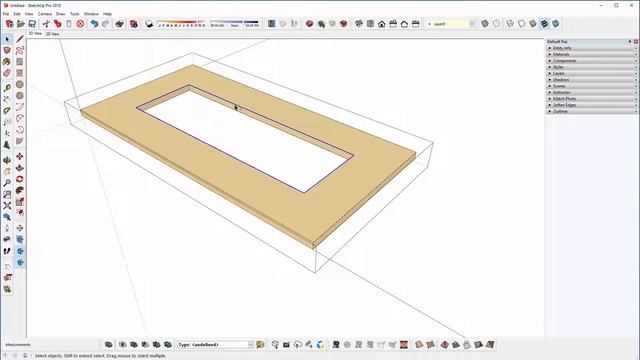640x360 pixels.
Task: Open the Camera menu
Action: (x=45, y=14)
